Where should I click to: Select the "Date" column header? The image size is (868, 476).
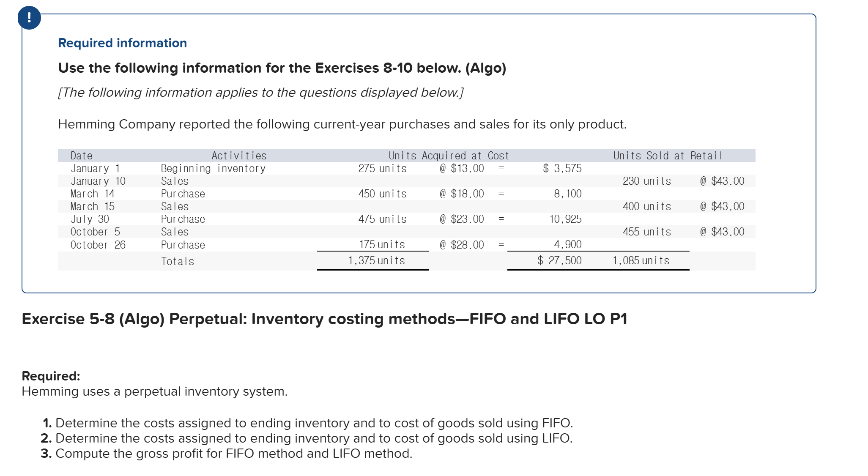coord(81,156)
